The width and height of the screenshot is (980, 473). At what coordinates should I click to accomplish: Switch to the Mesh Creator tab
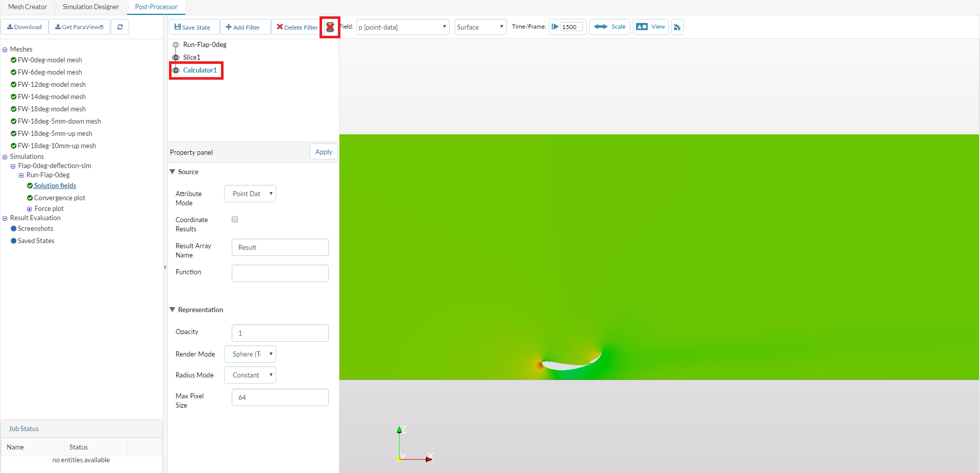(28, 7)
